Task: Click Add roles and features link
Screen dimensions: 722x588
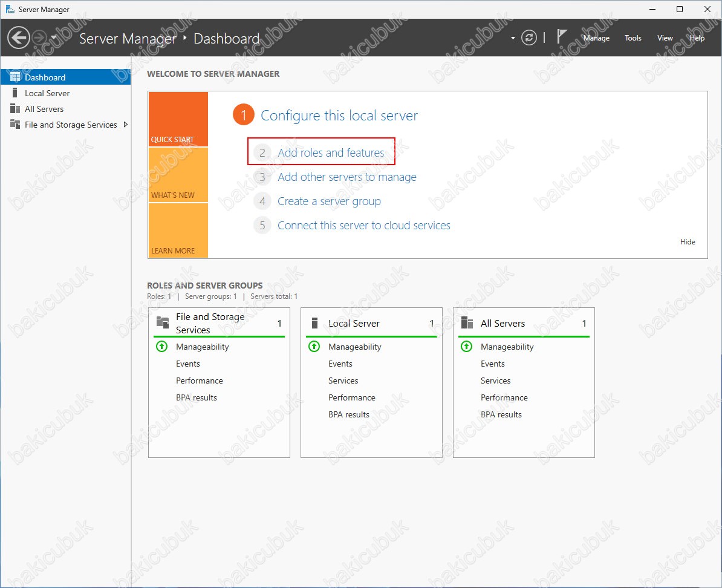Action: (331, 152)
